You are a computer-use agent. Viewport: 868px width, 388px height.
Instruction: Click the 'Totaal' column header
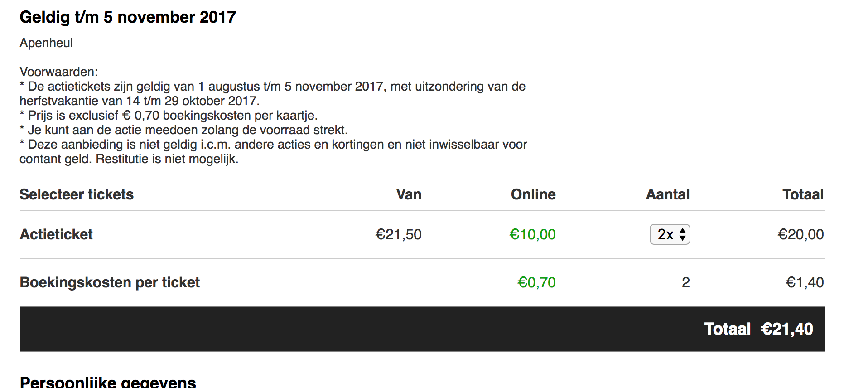click(x=803, y=194)
